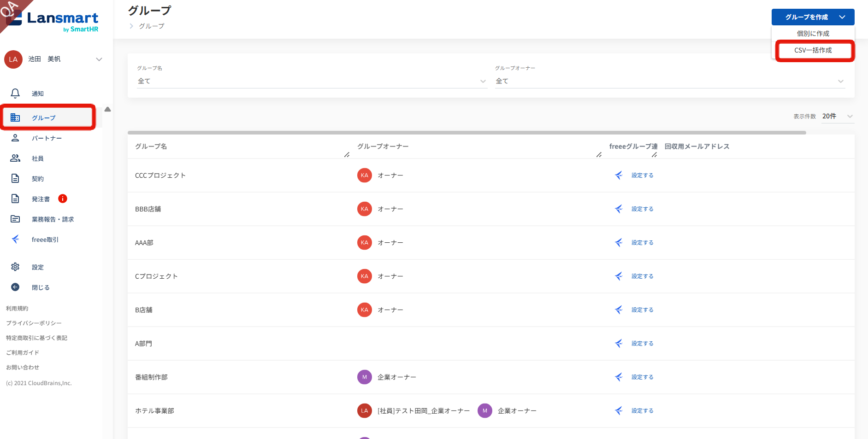Change the 表示件数 20件 selector
868x439 pixels.
pyautogui.click(x=837, y=116)
